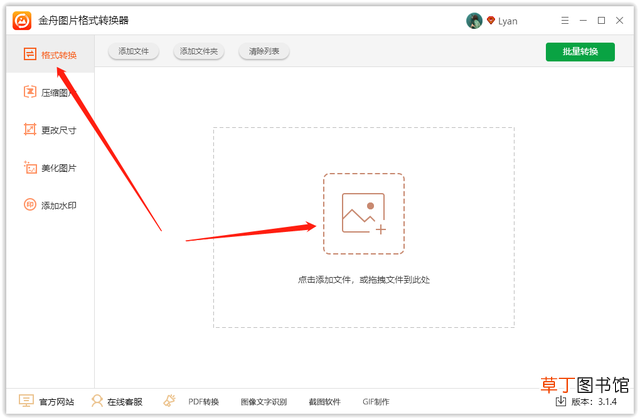Maximize the converter window
Screen dimensions: 640x420
[601, 20]
